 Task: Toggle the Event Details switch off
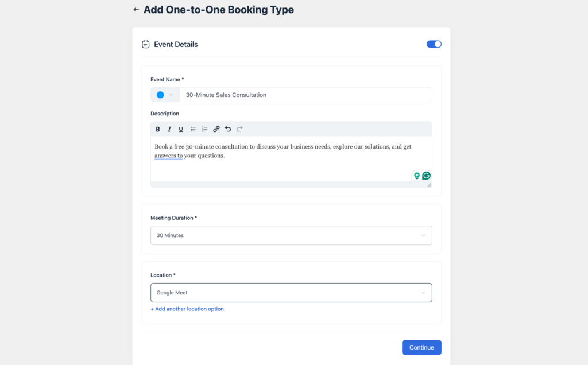[434, 44]
